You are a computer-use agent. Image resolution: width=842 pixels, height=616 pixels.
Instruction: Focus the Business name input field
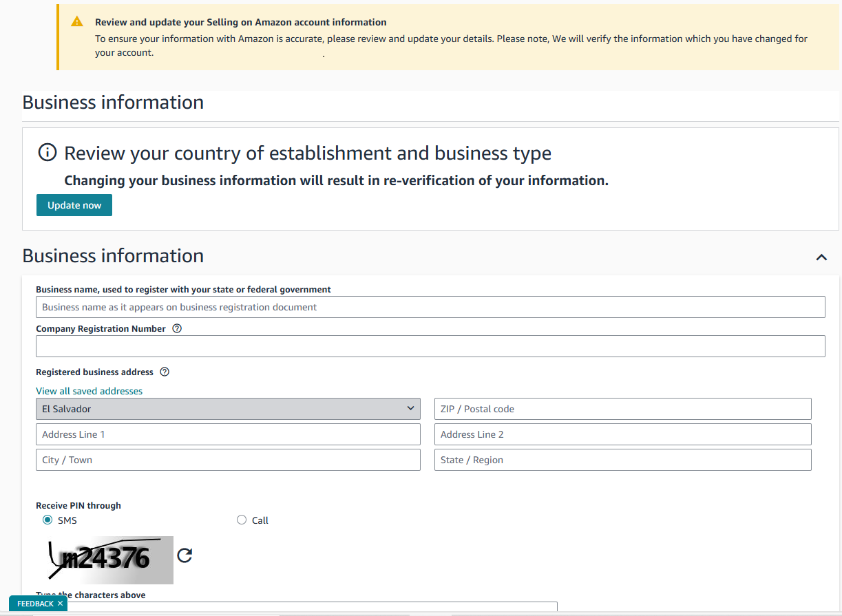[x=430, y=307]
